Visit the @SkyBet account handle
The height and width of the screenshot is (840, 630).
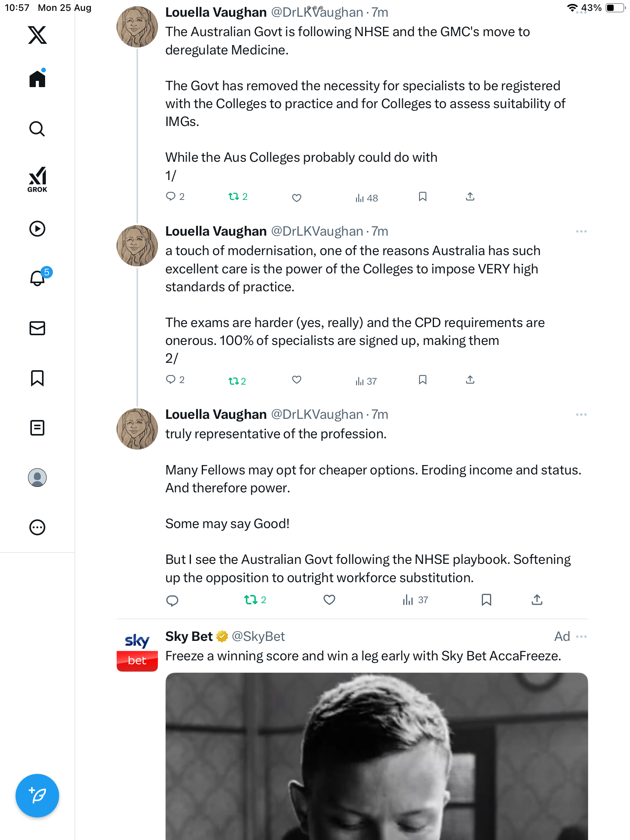click(x=258, y=637)
